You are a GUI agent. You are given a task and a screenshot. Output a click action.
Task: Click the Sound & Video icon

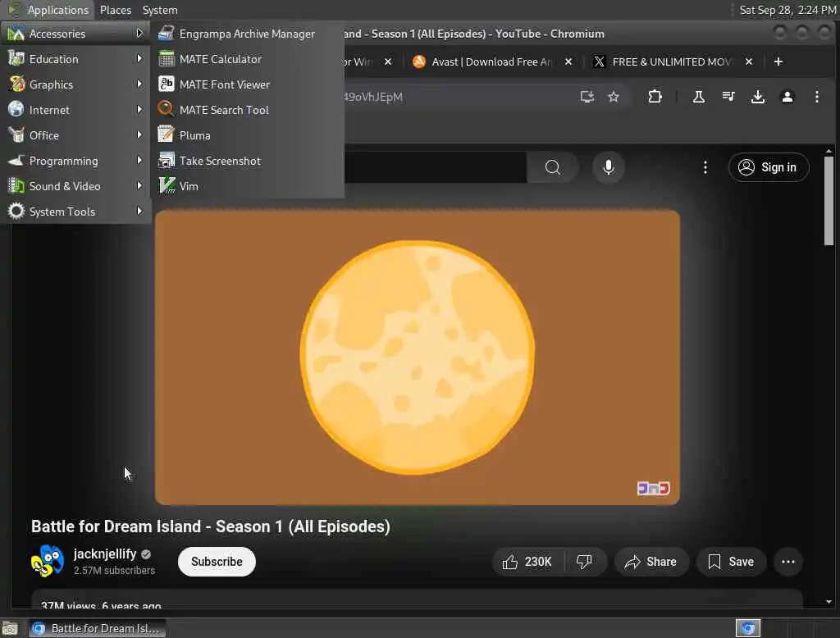tap(16, 186)
